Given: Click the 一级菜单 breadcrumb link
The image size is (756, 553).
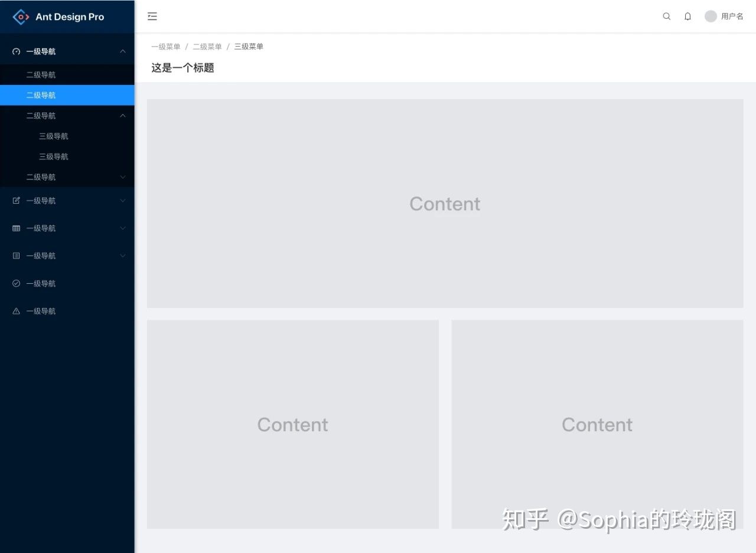Looking at the screenshot, I should (x=166, y=46).
